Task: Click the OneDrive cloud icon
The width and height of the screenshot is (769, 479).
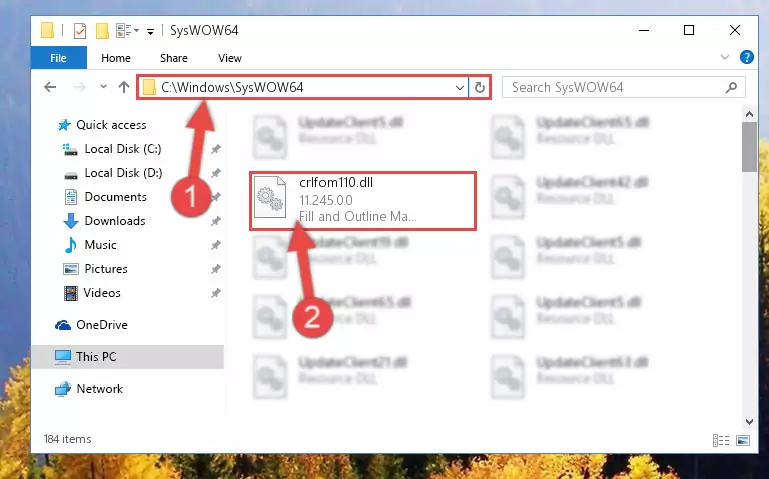Action: tap(63, 325)
